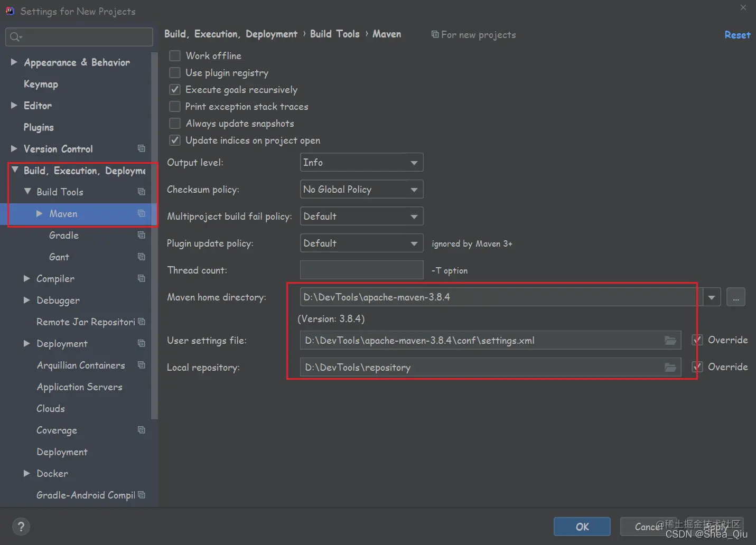The width and height of the screenshot is (756, 545).
Task: Click project-level icon beside Maven
Action: tap(142, 213)
